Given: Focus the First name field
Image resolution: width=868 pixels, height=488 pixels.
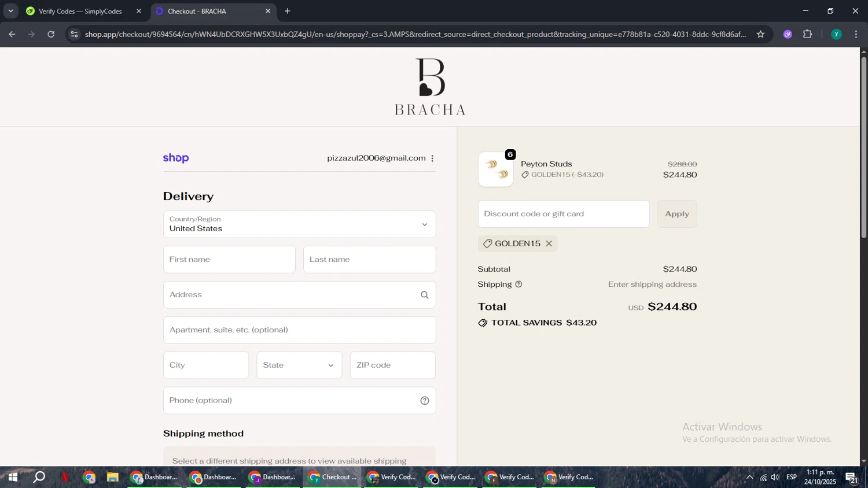Looking at the screenshot, I should (x=229, y=260).
